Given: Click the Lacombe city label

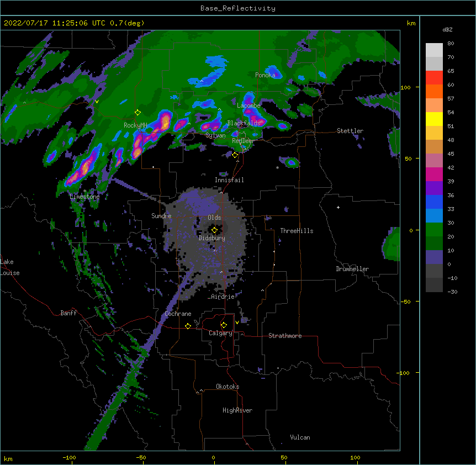Looking at the screenshot, I should pos(248,105).
